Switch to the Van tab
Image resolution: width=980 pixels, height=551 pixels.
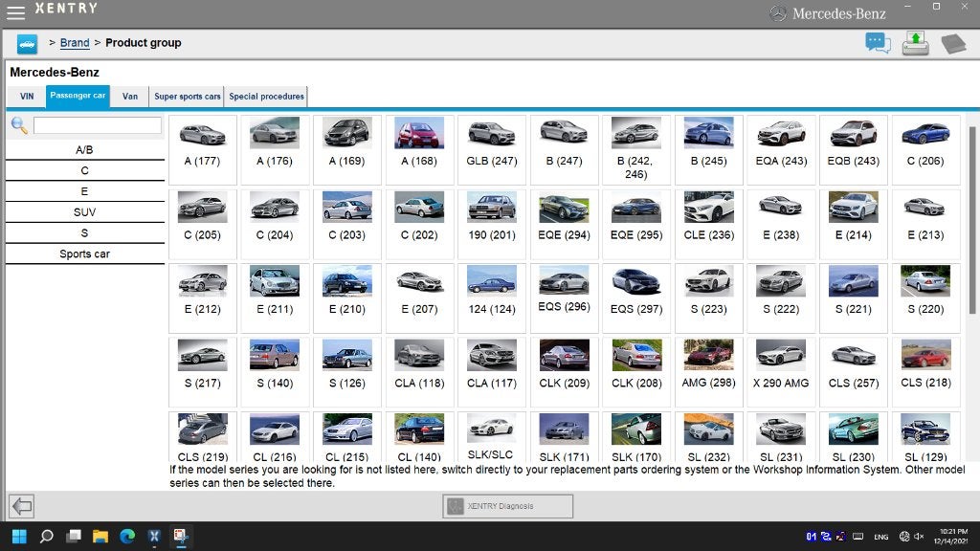click(130, 97)
